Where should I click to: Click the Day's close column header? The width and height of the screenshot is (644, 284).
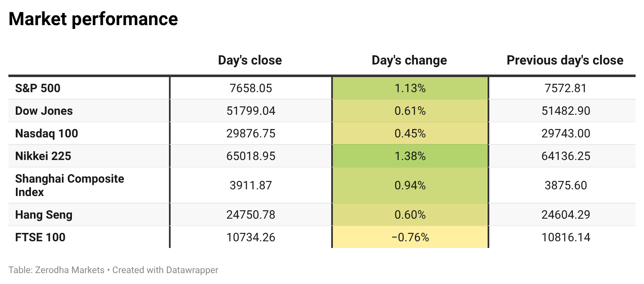(x=250, y=60)
